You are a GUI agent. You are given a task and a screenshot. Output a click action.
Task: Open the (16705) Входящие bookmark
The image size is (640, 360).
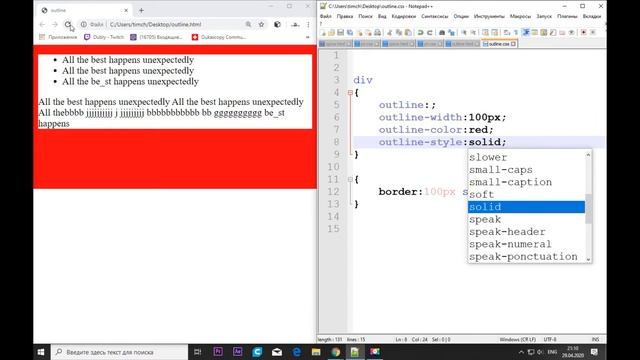coord(156,37)
